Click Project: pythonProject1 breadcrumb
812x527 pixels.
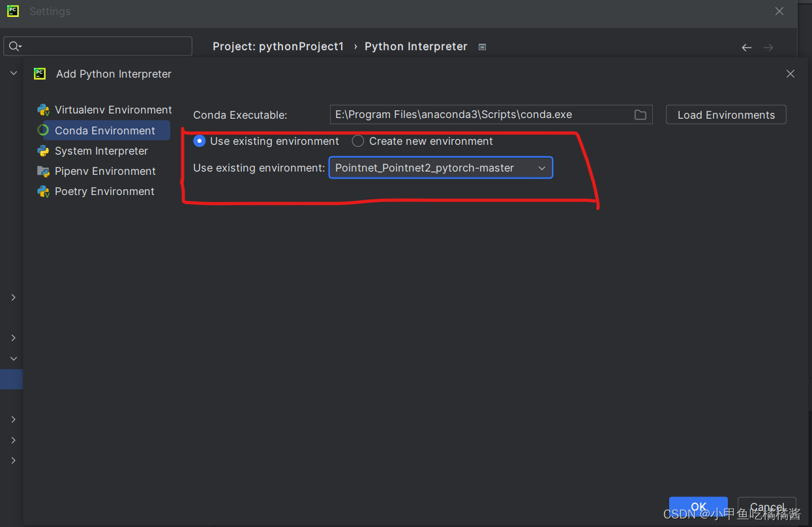pyautogui.click(x=278, y=46)
